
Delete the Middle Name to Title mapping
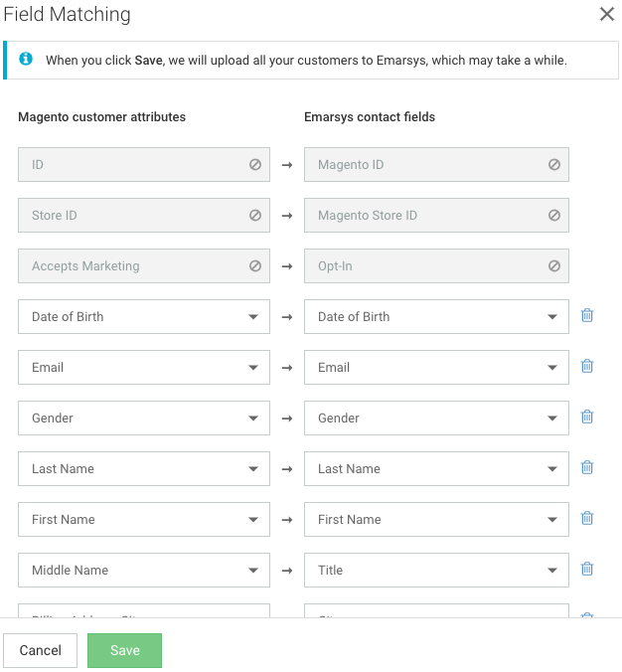point(587,569)
